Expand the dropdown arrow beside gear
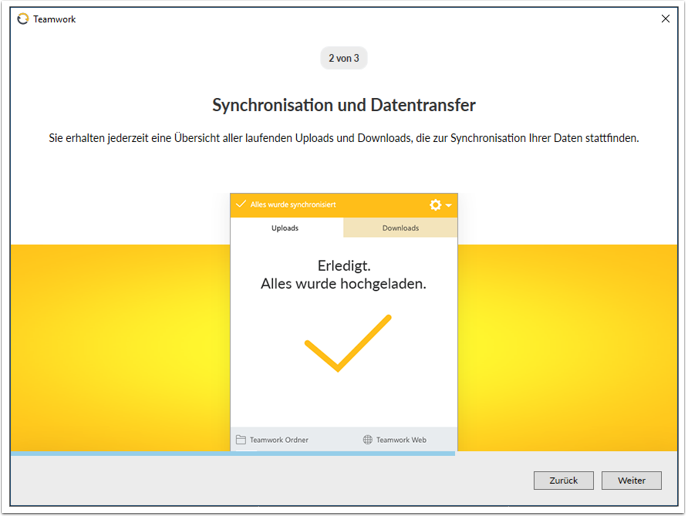This screenshot has width=686, height=516. 448,205
